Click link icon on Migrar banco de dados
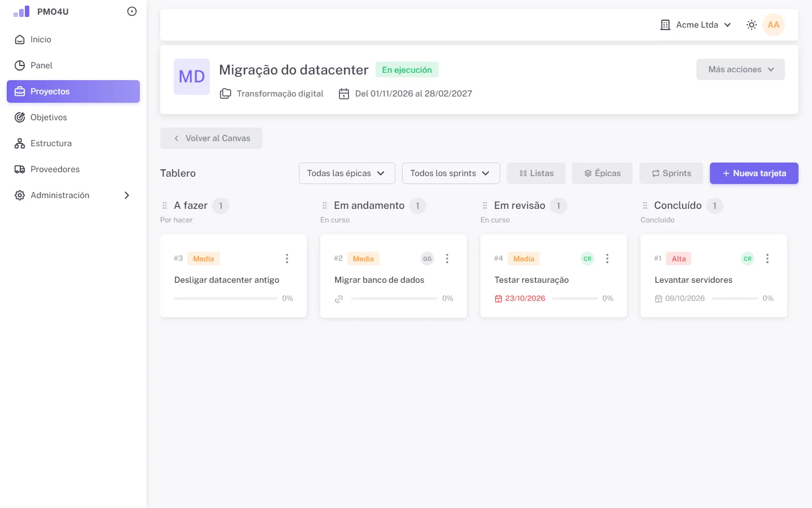 (x=339, y=299)
